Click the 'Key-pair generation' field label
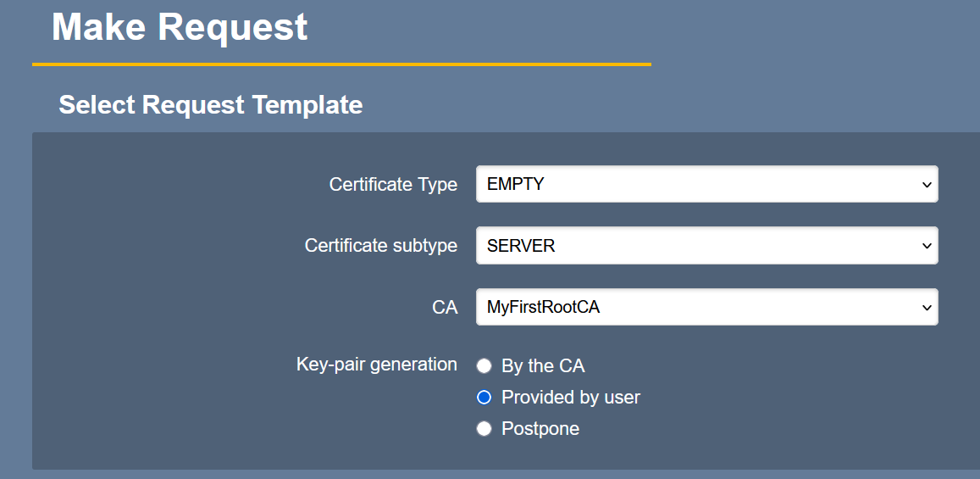Viewport: 980px width, 479px height. [x=376, y=365]
